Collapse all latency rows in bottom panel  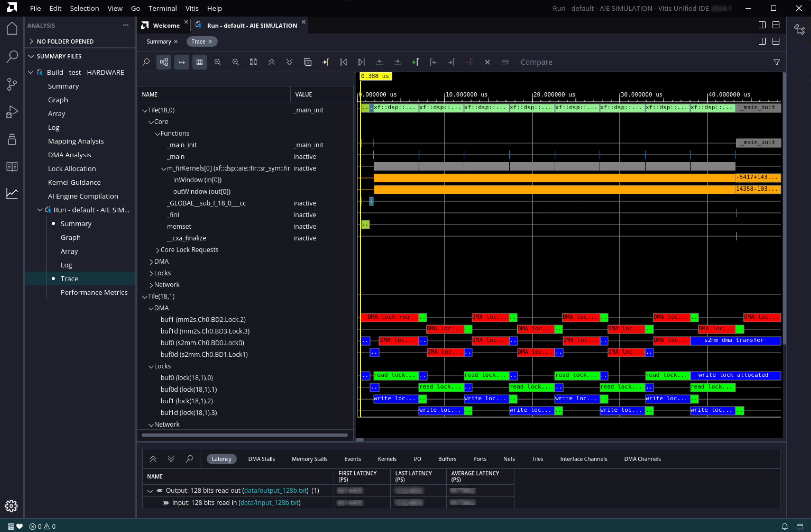coord(153,459)
